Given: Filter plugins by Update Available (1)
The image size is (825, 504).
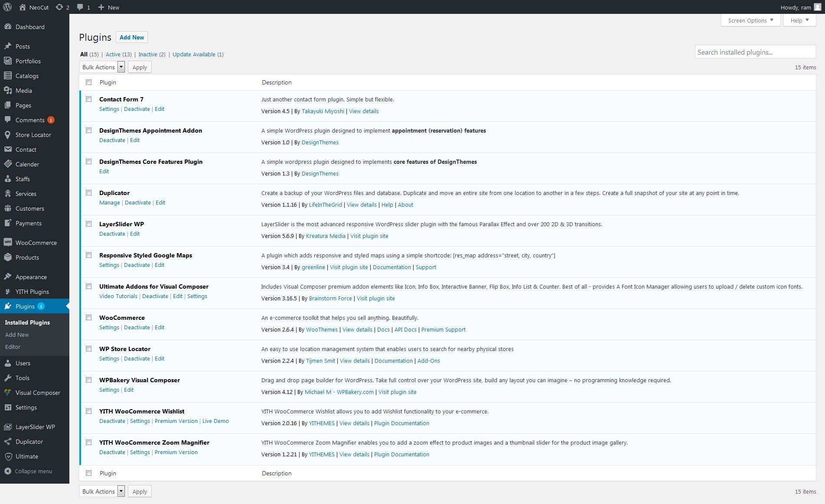Looking at the screenshot, I should tap(198, 54).
